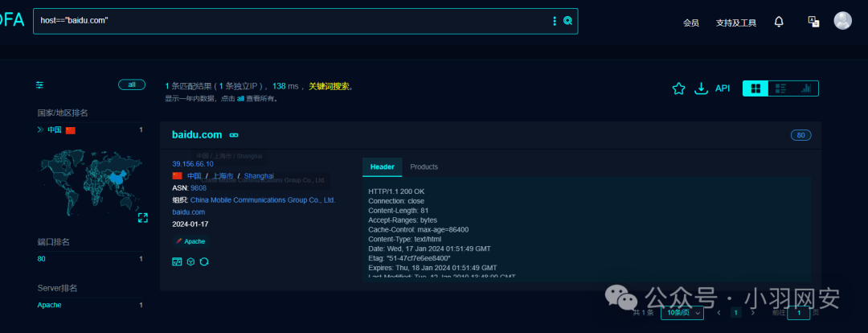
Task: Select page 1 in pagination
Action: 735,313
